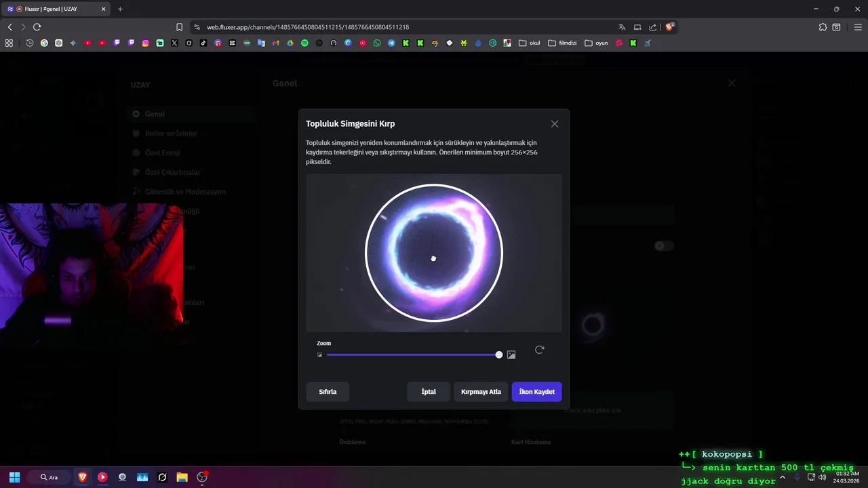Close the community settings with the X

point(731,83)
